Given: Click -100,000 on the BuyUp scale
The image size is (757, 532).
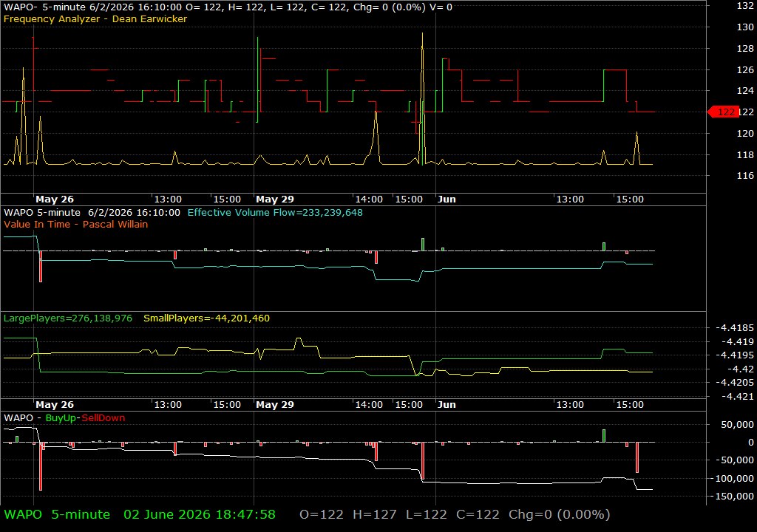Looking at the screenshot, I should [731, 478].
